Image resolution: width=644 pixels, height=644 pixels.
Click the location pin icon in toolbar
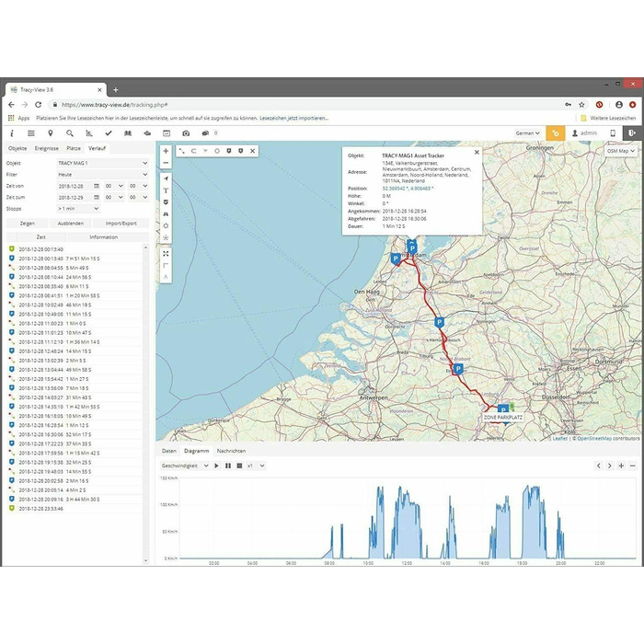click(51, 133)
